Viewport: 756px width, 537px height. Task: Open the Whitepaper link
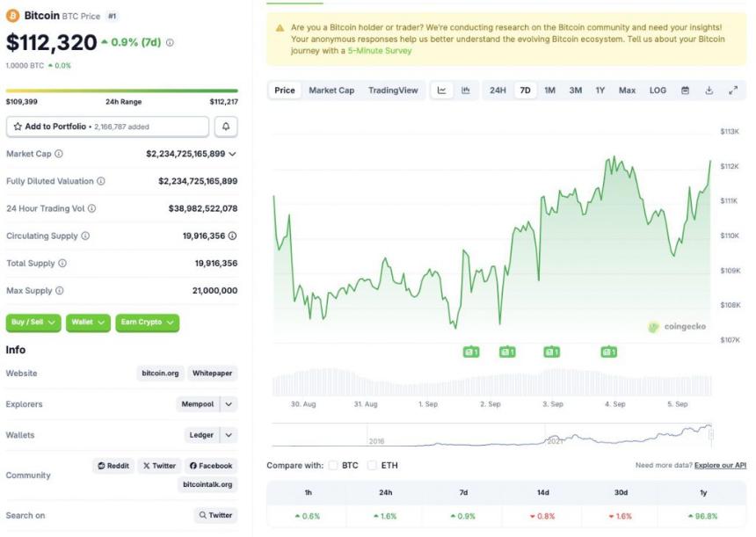point(212,374)
